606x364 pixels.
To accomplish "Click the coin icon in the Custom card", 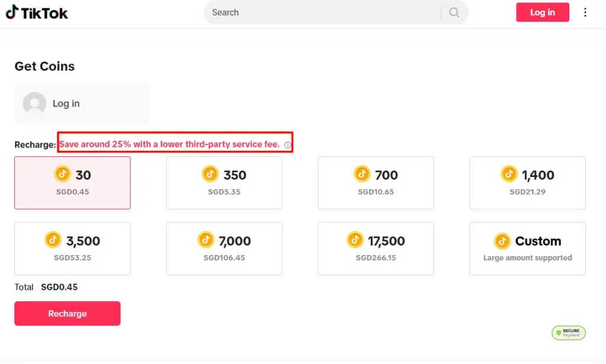I will (x=502, y=241).
